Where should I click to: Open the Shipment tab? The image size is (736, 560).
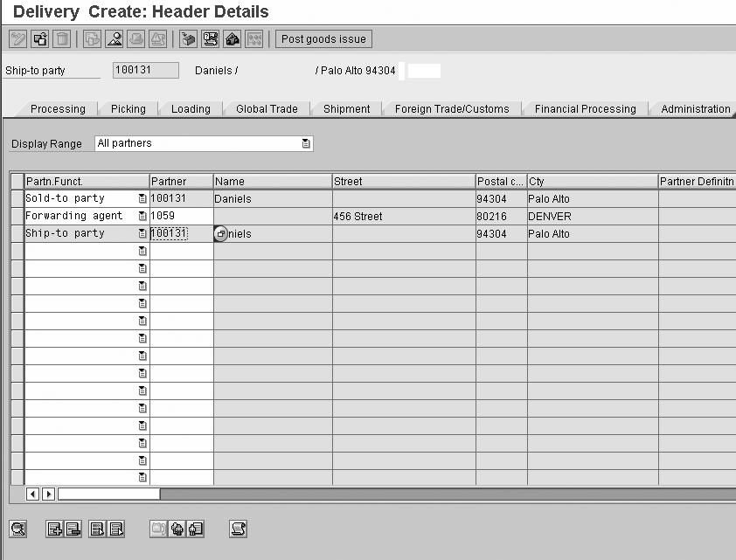click(x=346, y=109)
